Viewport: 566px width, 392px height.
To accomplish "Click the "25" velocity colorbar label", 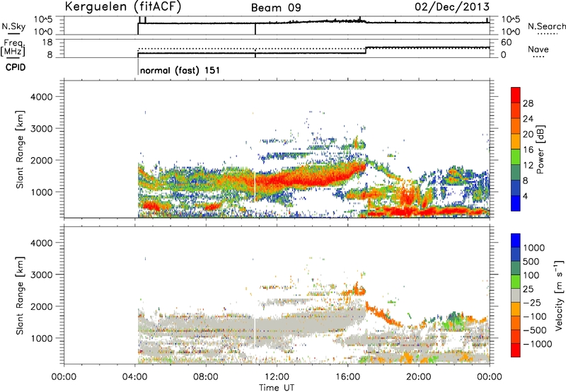I will [x=528, y=289].
